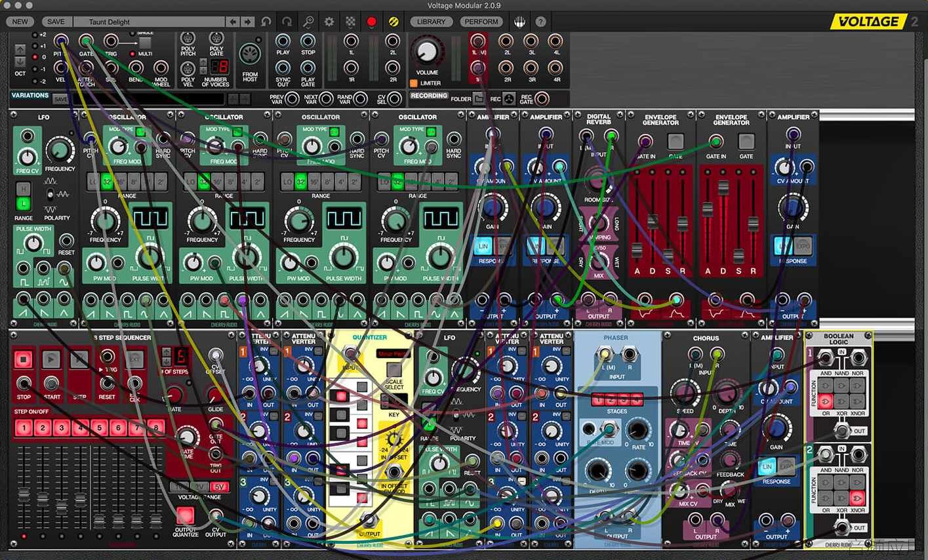Open help via the question mark icon

(540, 22)
